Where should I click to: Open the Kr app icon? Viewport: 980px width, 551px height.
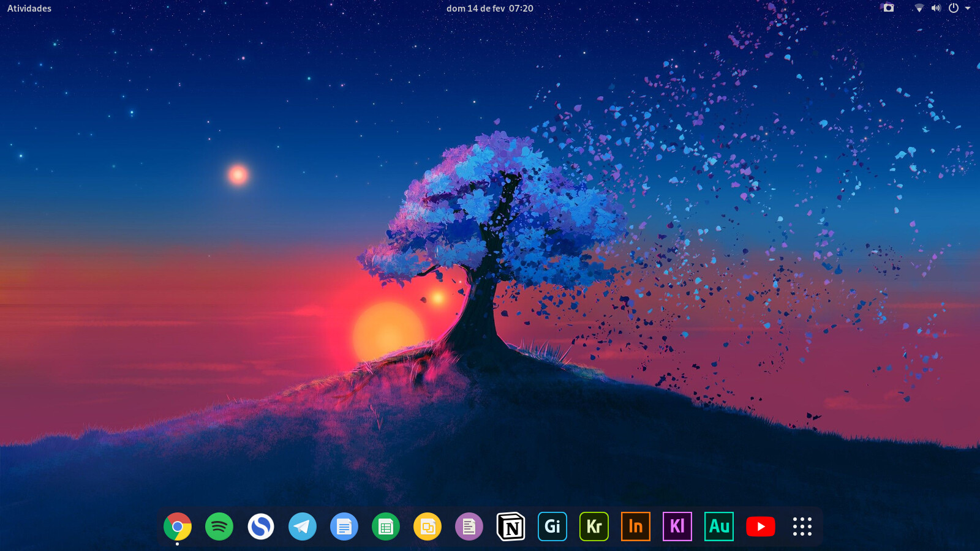(x=594, y=527)
